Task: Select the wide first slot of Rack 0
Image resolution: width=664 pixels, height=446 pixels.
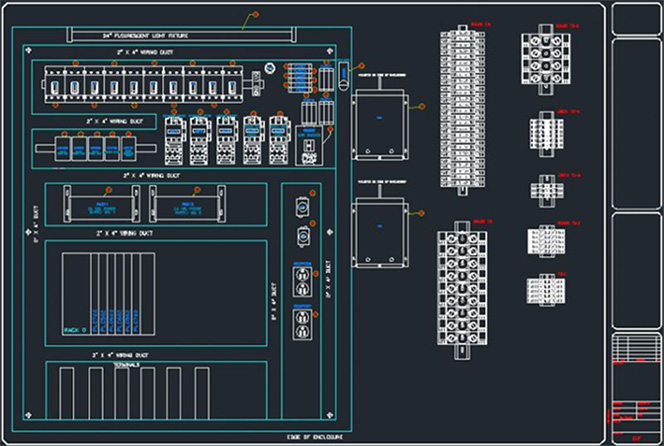Action: (76, 294)
